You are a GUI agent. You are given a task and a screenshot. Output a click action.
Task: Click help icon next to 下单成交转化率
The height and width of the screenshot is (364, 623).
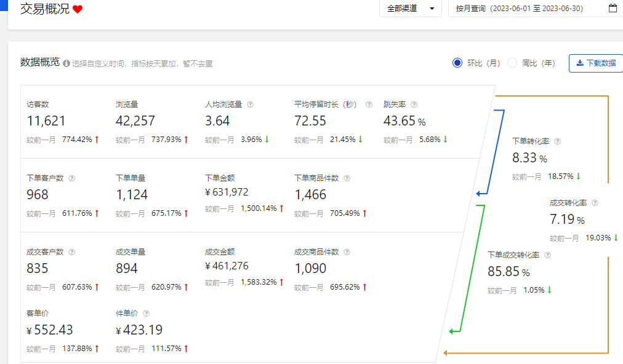click(547, 255)
